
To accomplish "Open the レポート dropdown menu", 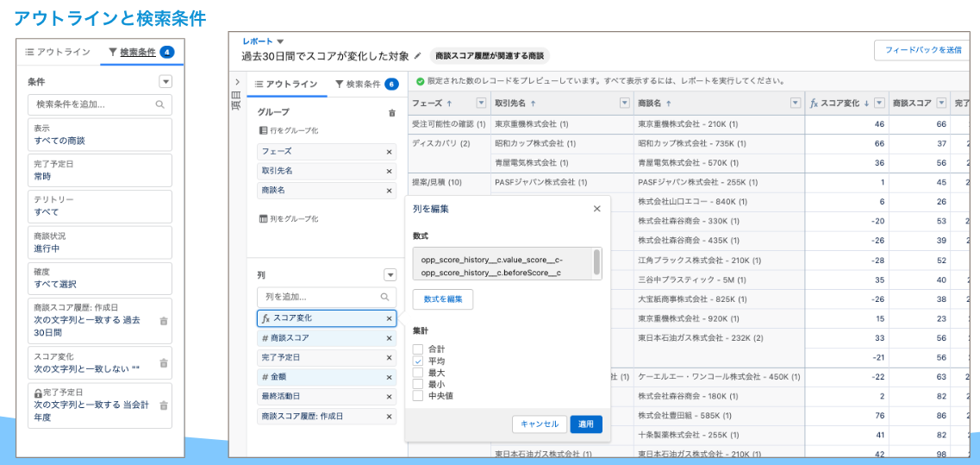I will pos(281,41).
